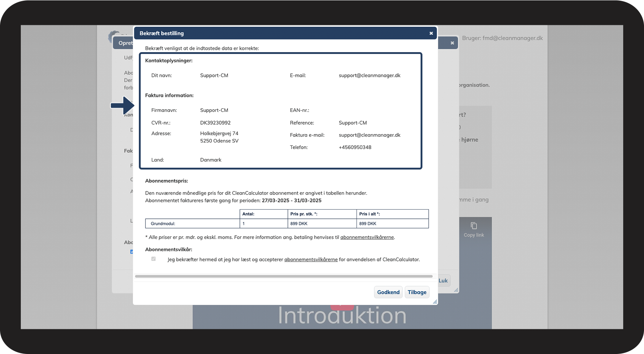This screenshot has width=644, height=354.
Task: Click the dark blue arrow pointing right
Action: (123, 105)
